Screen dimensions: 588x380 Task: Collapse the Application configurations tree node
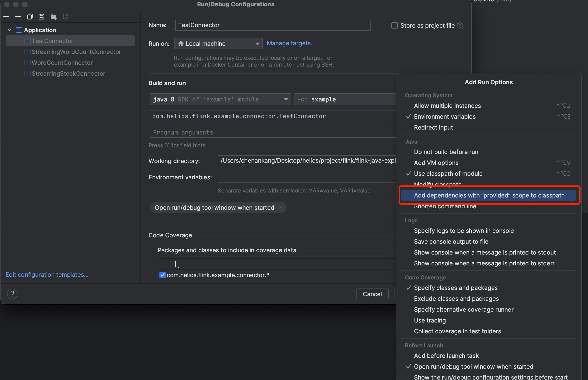(9, 30)
